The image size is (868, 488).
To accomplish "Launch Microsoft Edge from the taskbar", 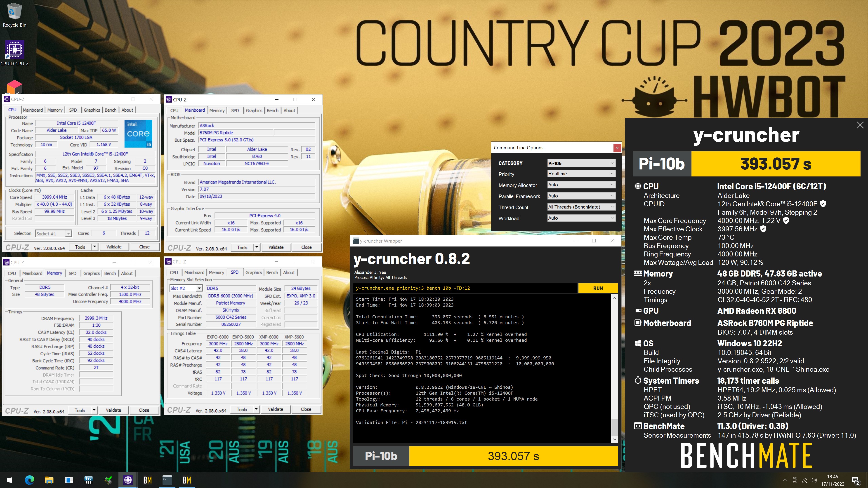I will click(29, 480).
